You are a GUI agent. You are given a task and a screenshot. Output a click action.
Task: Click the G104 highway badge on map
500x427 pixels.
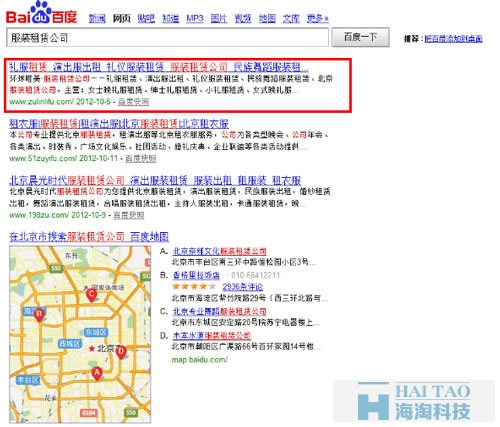pyautogui.click(x=89, y=413)
